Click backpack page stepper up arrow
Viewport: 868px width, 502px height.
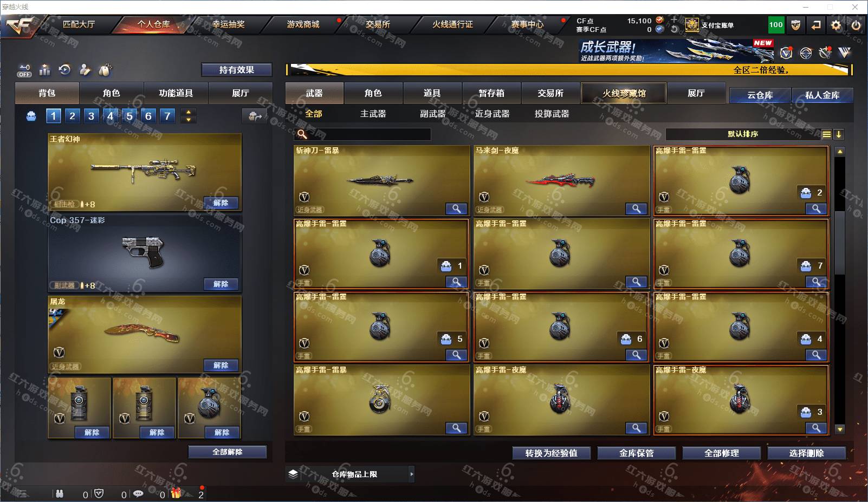(189, 112)
